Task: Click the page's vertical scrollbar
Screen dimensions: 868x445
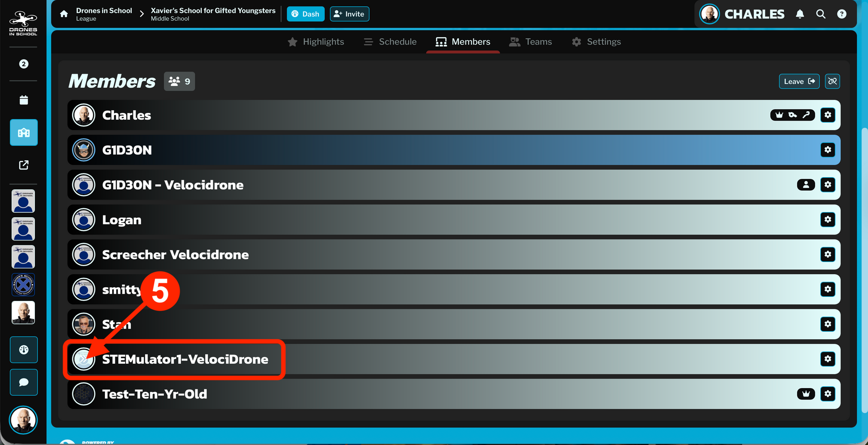Action: coord(864,270)
